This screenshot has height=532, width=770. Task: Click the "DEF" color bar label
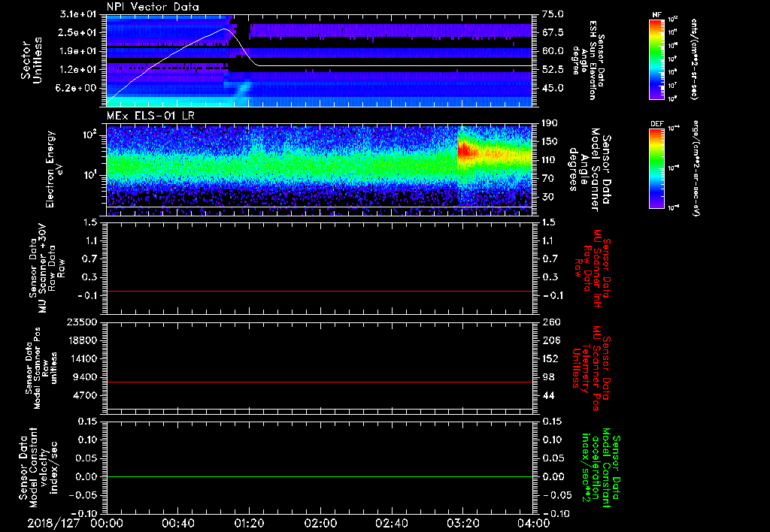[656, 124]
